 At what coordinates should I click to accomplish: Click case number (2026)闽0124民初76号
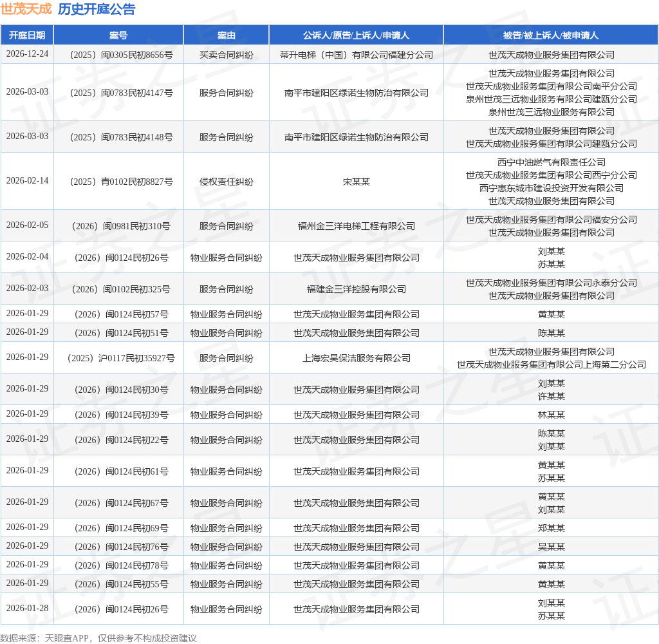coord(121,547)
